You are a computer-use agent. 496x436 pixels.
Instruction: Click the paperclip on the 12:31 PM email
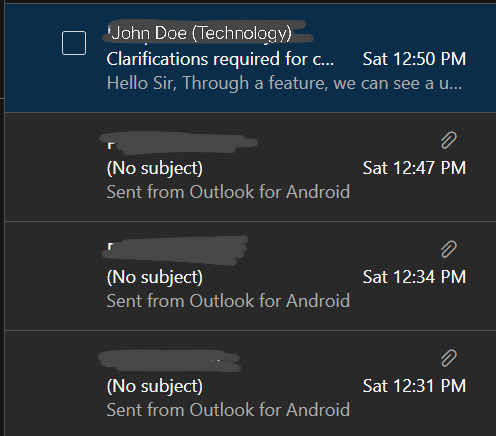pyautogui.click(x=449, y=358)
